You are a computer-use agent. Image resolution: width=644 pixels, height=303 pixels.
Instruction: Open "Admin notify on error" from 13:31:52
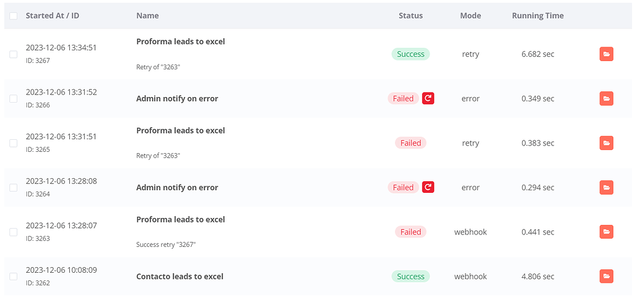pos(177,98)
